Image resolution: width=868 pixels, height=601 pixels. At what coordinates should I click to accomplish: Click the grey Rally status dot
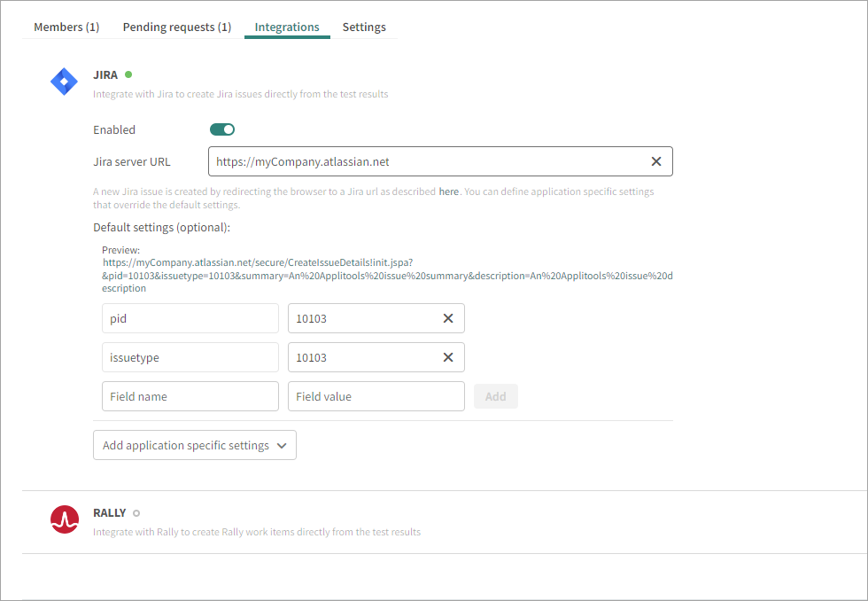point(136,513)
